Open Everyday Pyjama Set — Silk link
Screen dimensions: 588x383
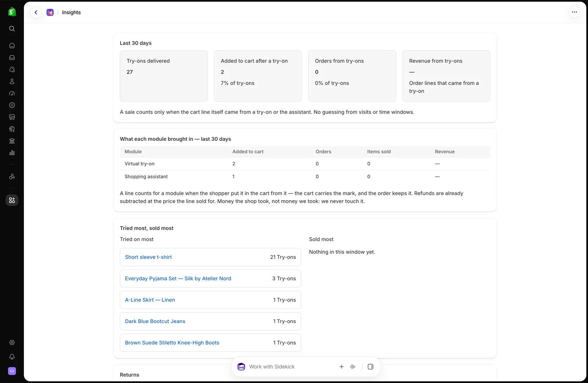pos(178,278)
